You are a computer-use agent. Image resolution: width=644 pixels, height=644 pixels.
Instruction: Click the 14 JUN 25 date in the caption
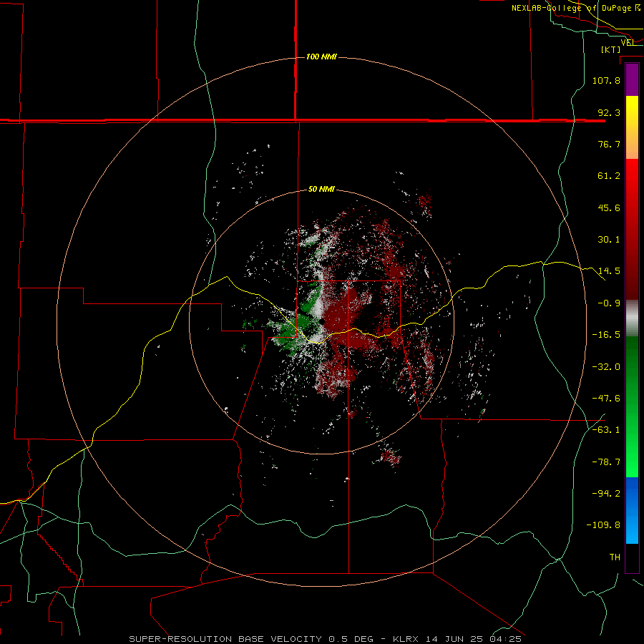pyautogui.click(x=456, y=639)
